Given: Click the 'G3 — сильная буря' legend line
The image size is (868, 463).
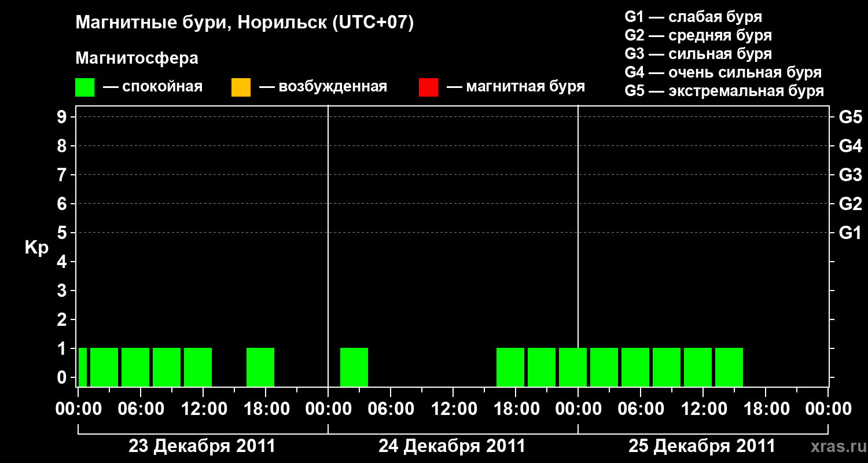Looking at the screenshot, I should click(x=698, y=54).
